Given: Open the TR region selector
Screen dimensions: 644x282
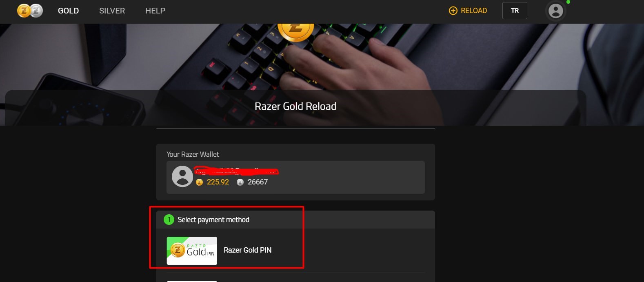Looking at the screenshot, I should [x=515, y=11].
